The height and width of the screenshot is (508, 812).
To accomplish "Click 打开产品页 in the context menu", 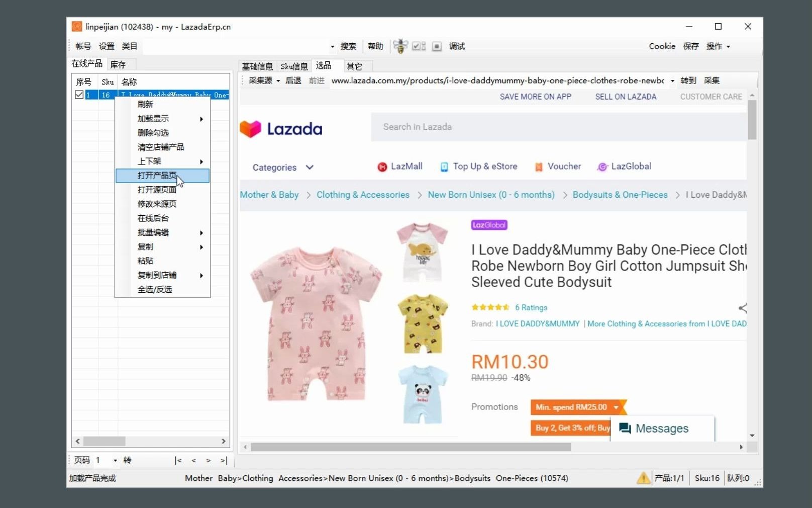I will (163, 176).
